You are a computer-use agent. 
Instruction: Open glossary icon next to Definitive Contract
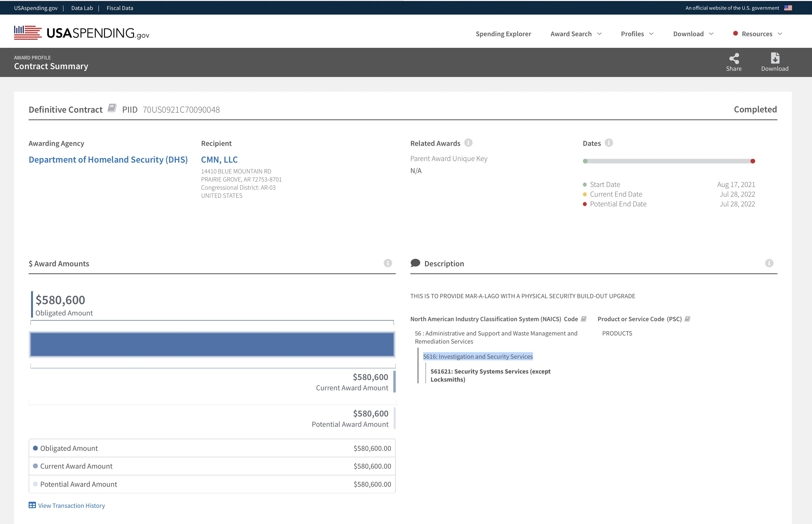point(112,108)
